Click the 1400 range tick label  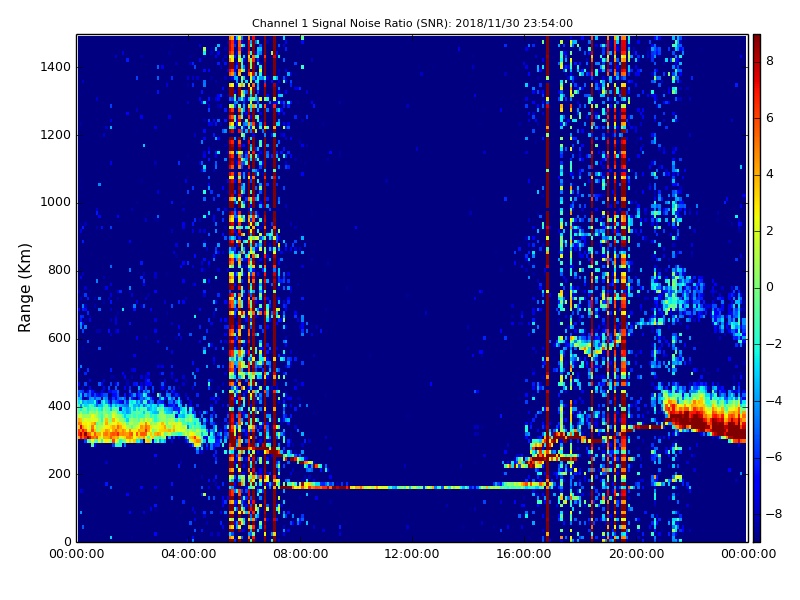click(56, 67)
